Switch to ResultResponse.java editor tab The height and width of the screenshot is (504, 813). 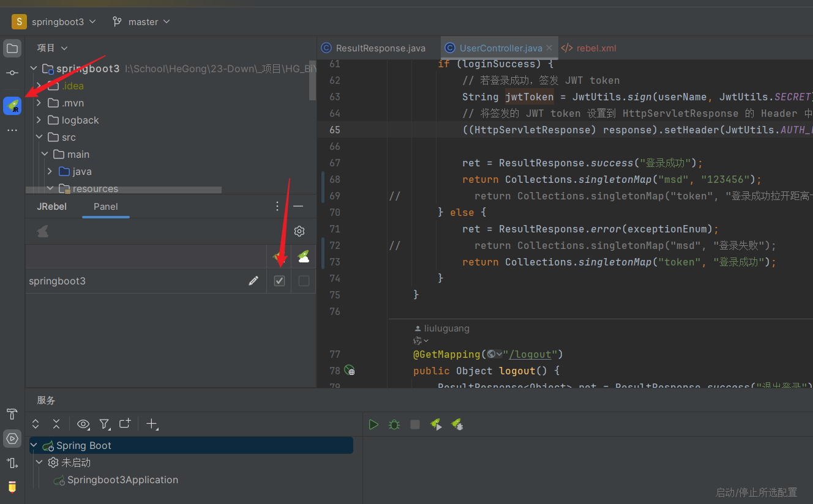373,48
